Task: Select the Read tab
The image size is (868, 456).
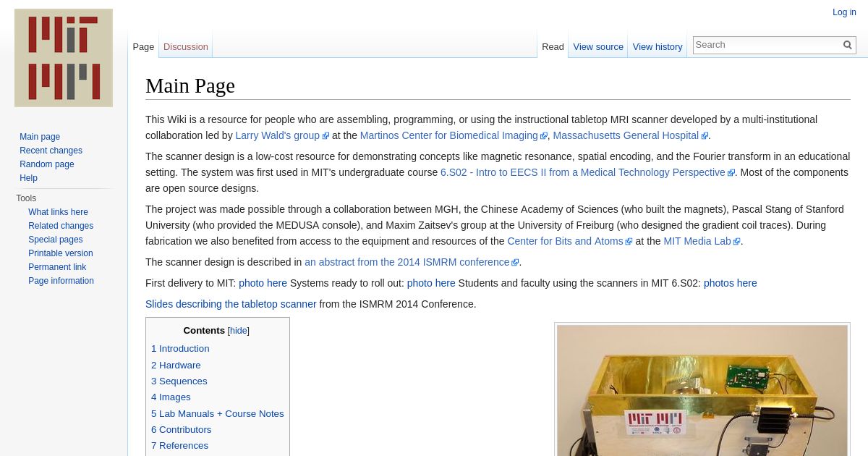Action: [553, 46]
